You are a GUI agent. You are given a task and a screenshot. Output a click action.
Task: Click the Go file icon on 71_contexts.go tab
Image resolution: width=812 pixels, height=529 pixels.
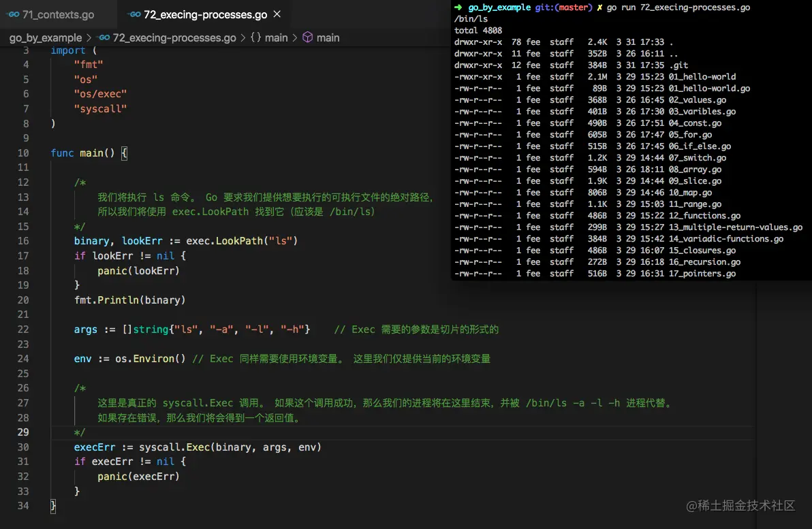click(14, 14)
